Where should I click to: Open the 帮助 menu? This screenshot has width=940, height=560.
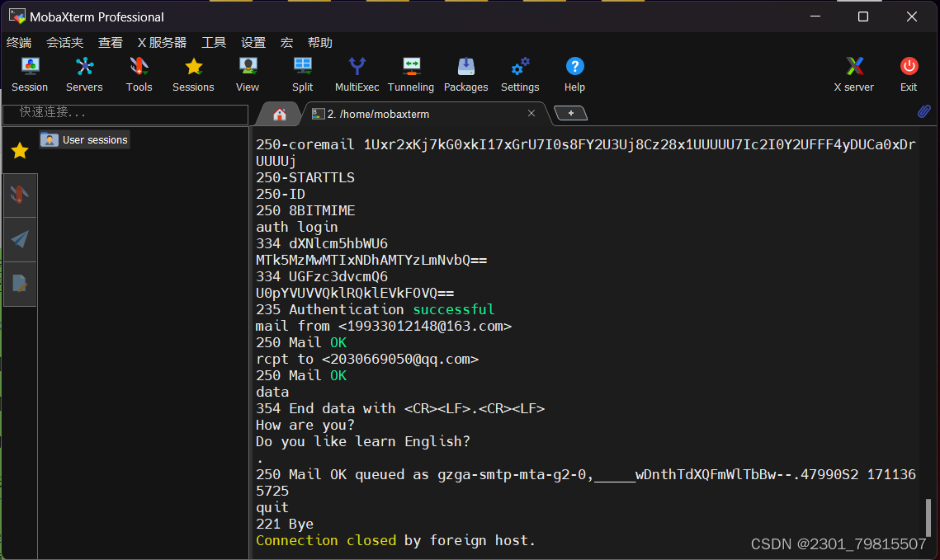click(320, 43)
